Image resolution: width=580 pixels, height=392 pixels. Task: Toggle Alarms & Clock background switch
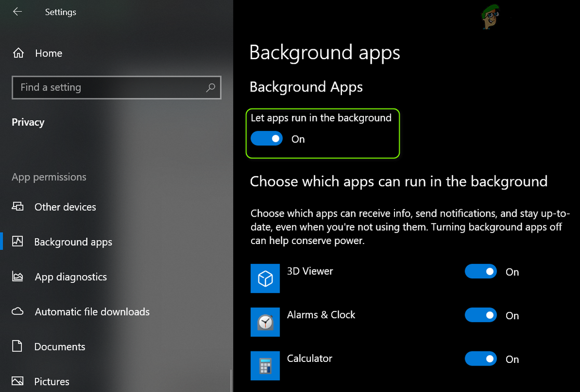pyautogui.click(x=481, y=315)
